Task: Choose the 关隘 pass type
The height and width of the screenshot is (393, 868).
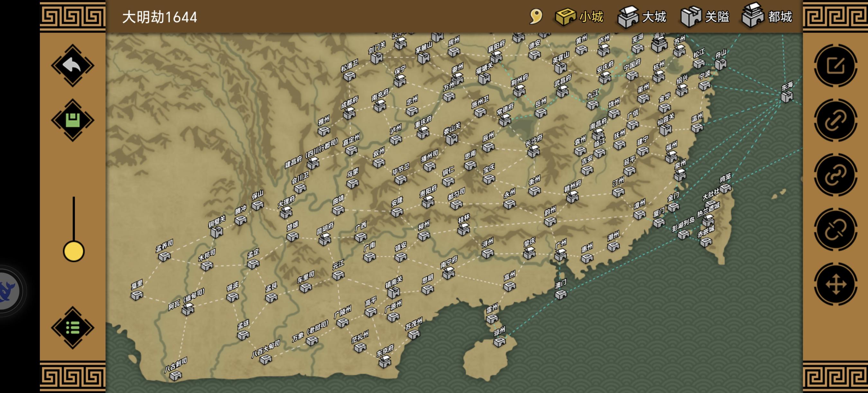Action: (705, 16)
